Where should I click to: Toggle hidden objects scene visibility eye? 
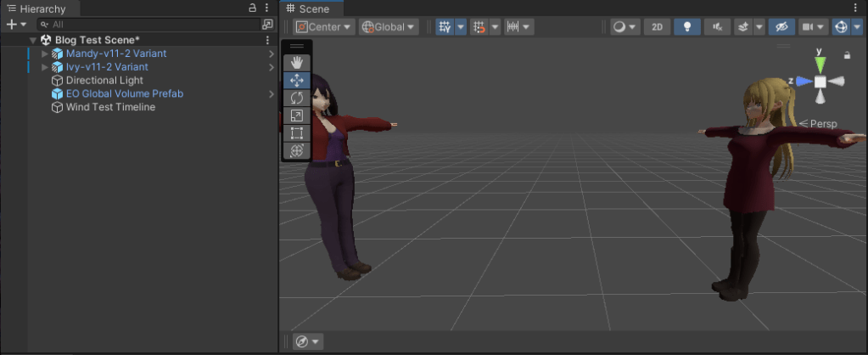[781, 26]
